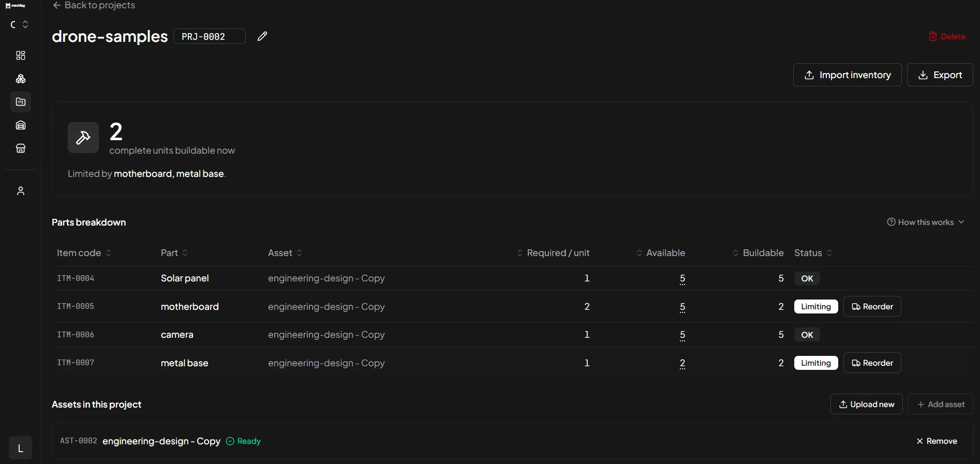The width and height of the screenshot is (980, 464).
Task: Sort table by Asset column
Action: tap(285, 253)
